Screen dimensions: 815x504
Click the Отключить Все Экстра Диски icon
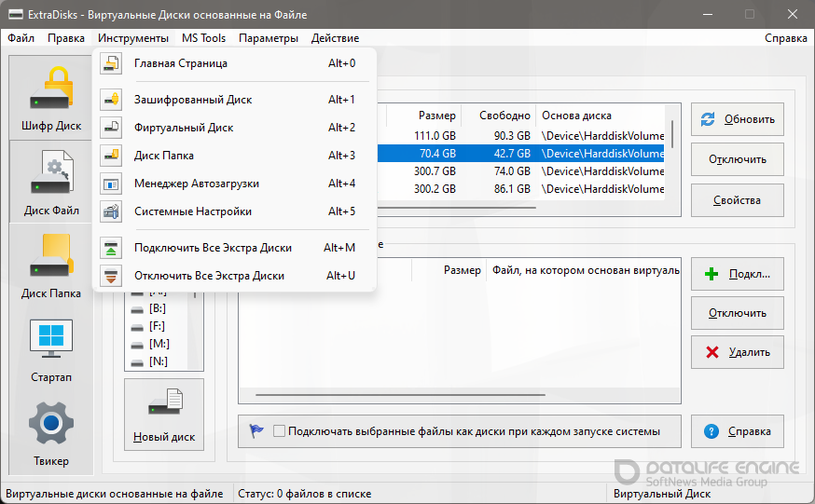111,276
